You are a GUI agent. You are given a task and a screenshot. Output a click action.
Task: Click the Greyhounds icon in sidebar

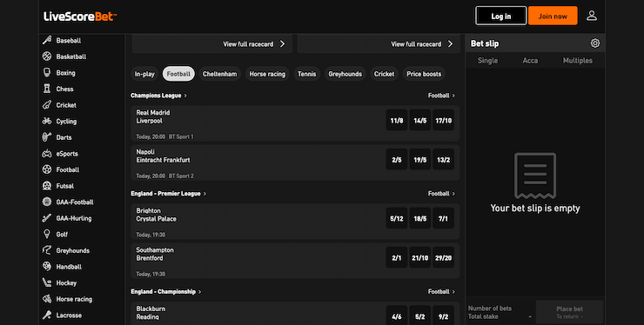tap(47, 250)
